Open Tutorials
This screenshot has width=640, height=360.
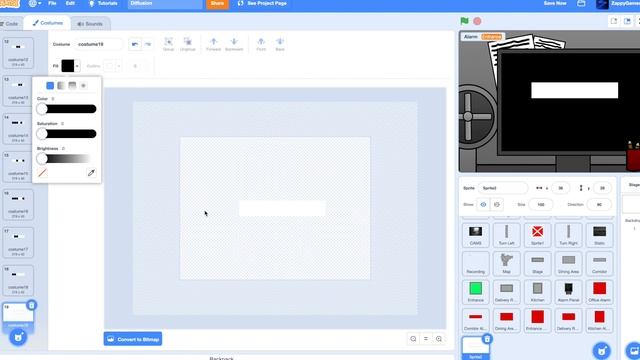(x=103, y=3)
